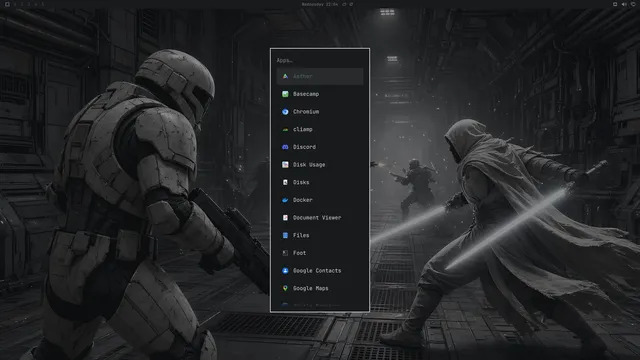Screen dimensions: 640x360
Task: Launch Aether from the app list
Action: click(320, 76)
